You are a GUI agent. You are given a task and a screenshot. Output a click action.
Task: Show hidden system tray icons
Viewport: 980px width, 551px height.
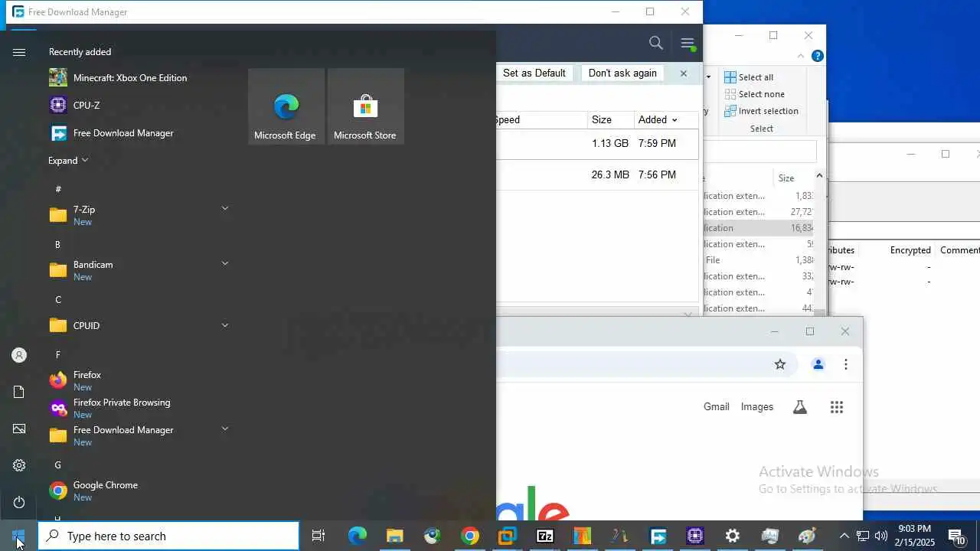(x=844, y=536)
